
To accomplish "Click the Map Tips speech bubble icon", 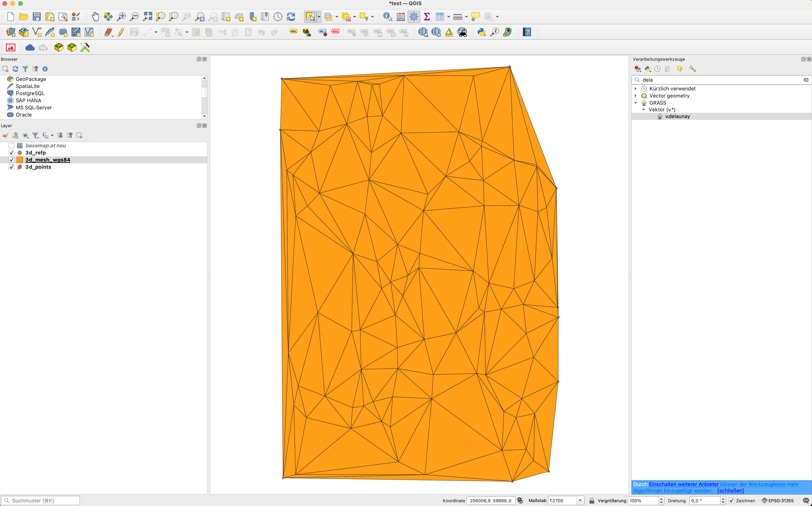I will [475, 16].
